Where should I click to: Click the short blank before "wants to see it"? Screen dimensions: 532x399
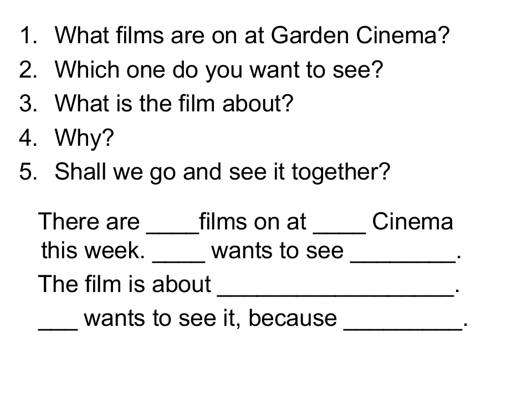pyautogui.click(x=58, y=325)
